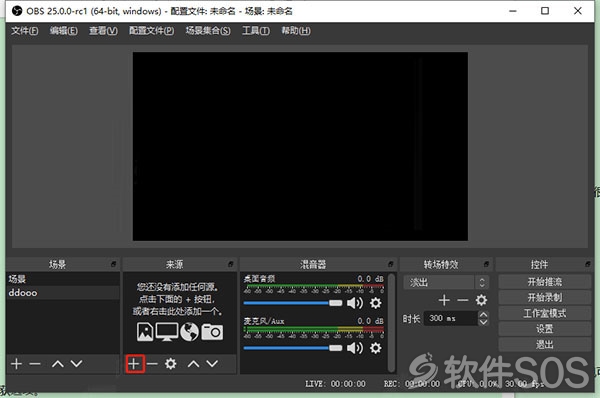Viewport: 600px width, 398px height.
Task: Open the 文件(F) menu
Action: coord(24,31)
